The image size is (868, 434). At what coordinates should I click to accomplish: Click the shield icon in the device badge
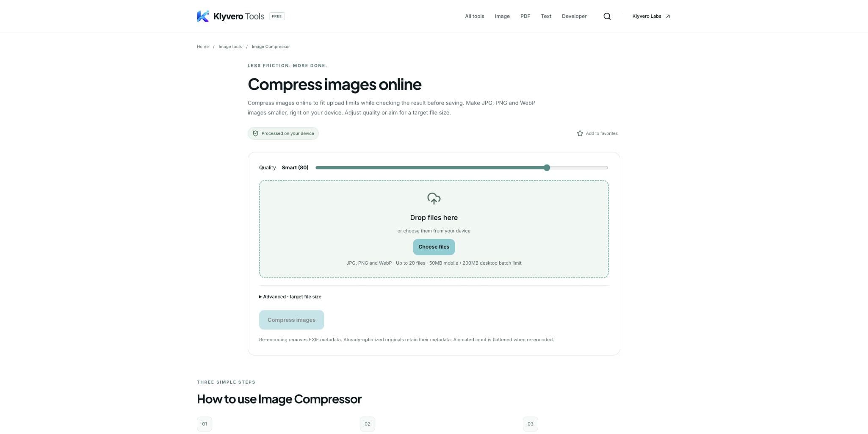(x=255, y=133)
